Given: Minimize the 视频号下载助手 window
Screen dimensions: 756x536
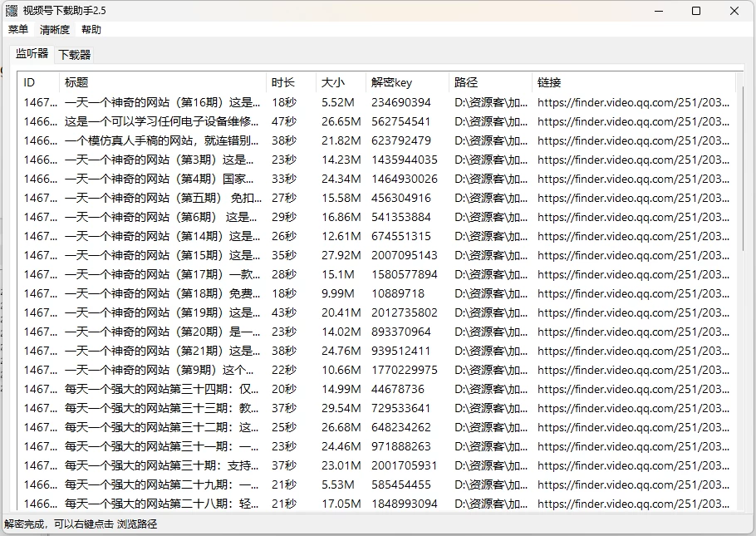Looking at the screenshot, I should click(x=659, y=11).
